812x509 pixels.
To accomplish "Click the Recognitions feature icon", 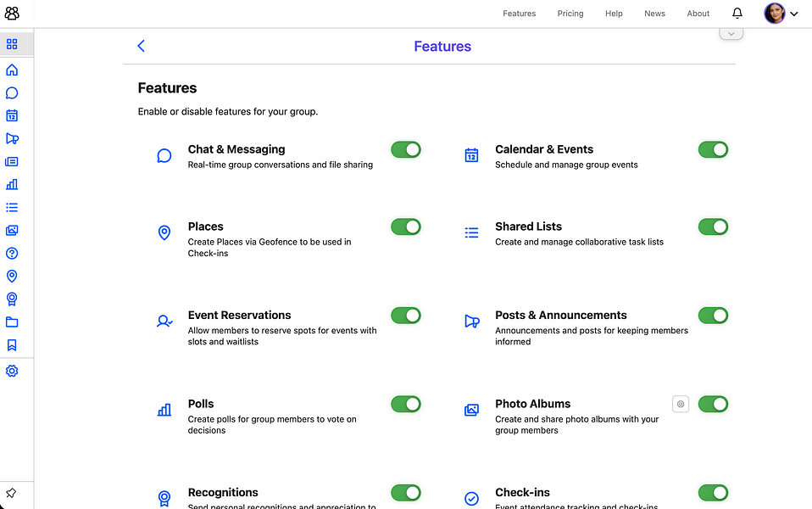I will [164, 499].
